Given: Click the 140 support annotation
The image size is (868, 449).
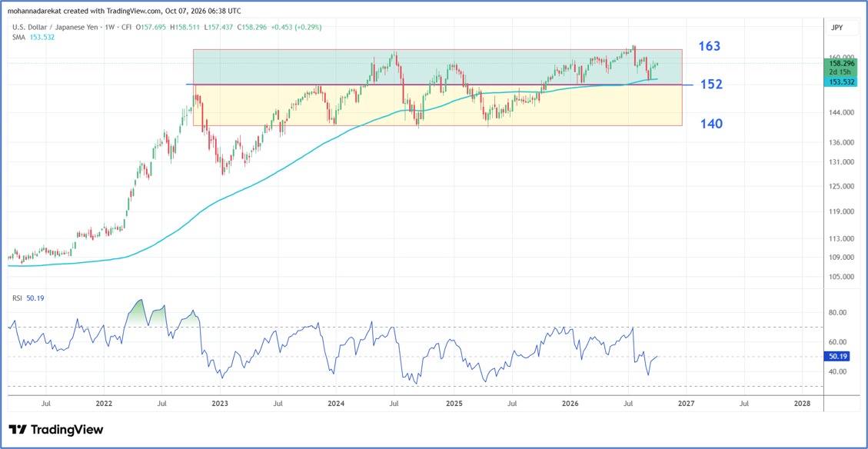Looking at the screenshot, I should click(710, 124).
